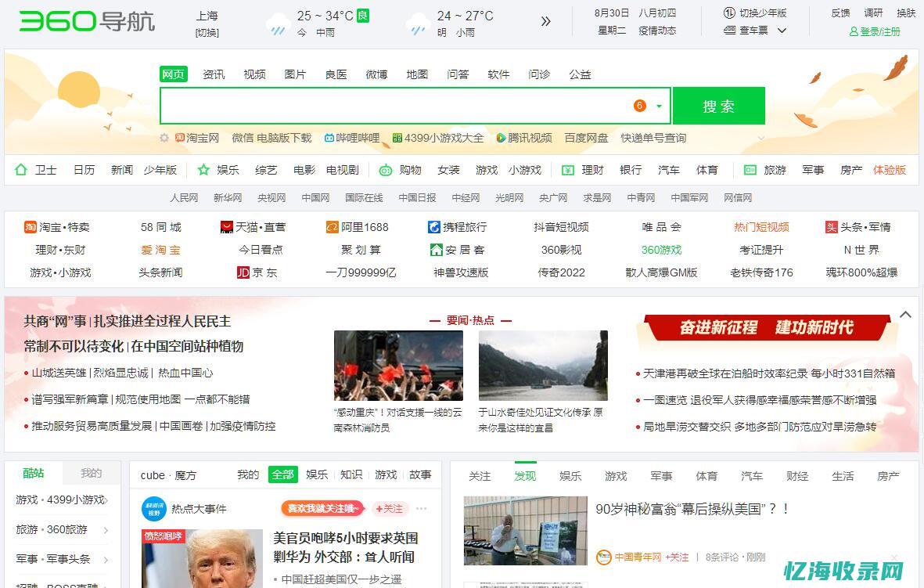Click the 理财 finance icon
Viewport: 924px width, 588px height.
pos(567,170)
